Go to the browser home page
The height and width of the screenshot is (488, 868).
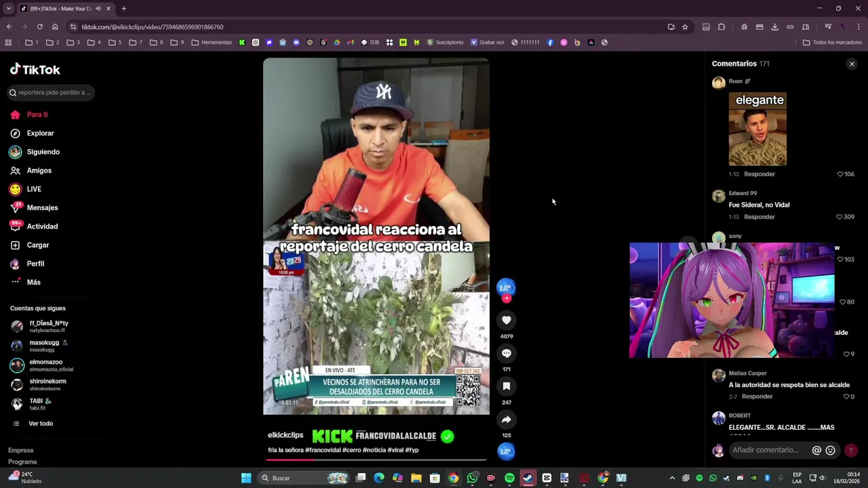coord(55,27)
